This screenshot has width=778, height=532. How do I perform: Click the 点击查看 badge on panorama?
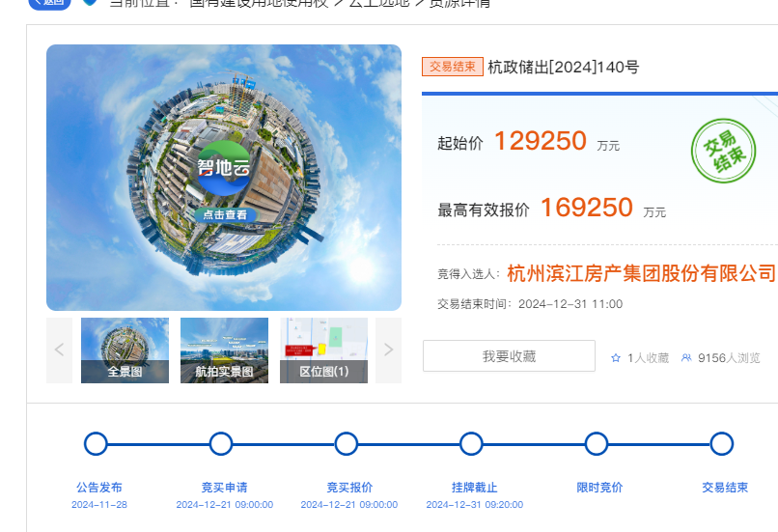pos(225,215)
